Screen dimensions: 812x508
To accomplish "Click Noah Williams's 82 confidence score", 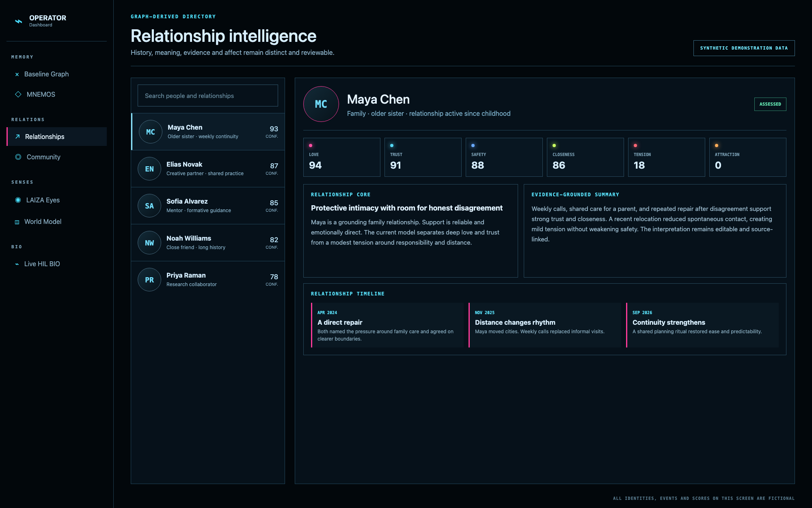I will 274,240.
